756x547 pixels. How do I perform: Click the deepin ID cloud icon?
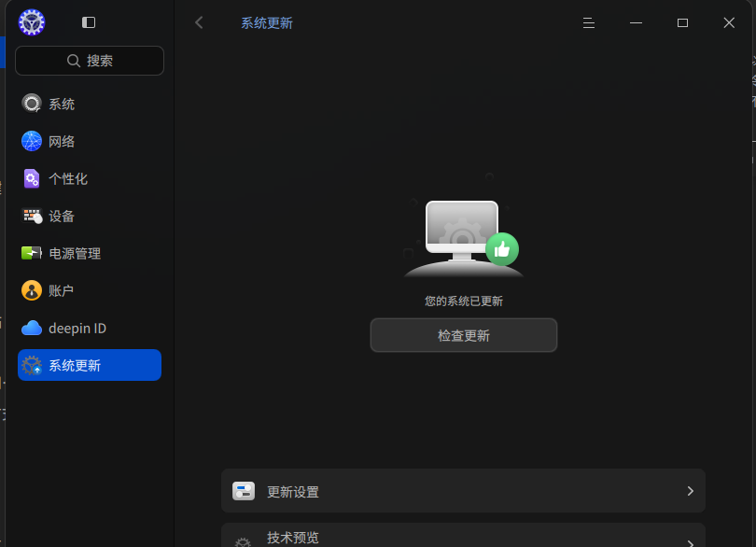[x=32, y=328]
